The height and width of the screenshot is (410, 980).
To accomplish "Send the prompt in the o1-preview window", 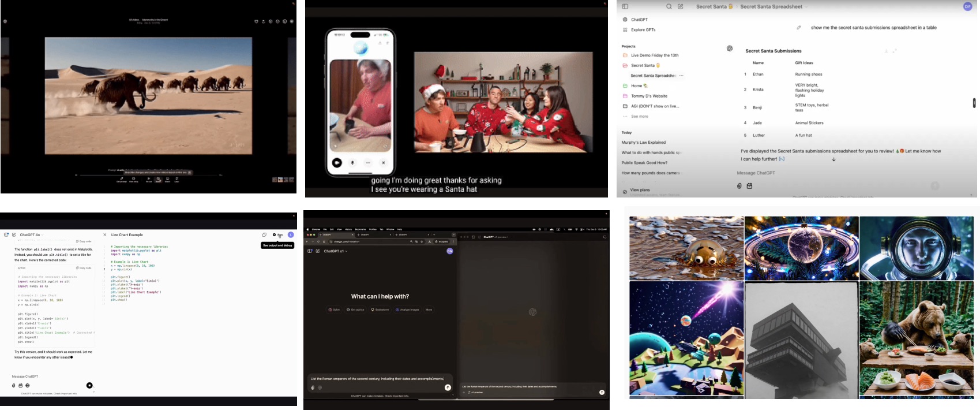I will pyautogui.click(x=602, y=392).
